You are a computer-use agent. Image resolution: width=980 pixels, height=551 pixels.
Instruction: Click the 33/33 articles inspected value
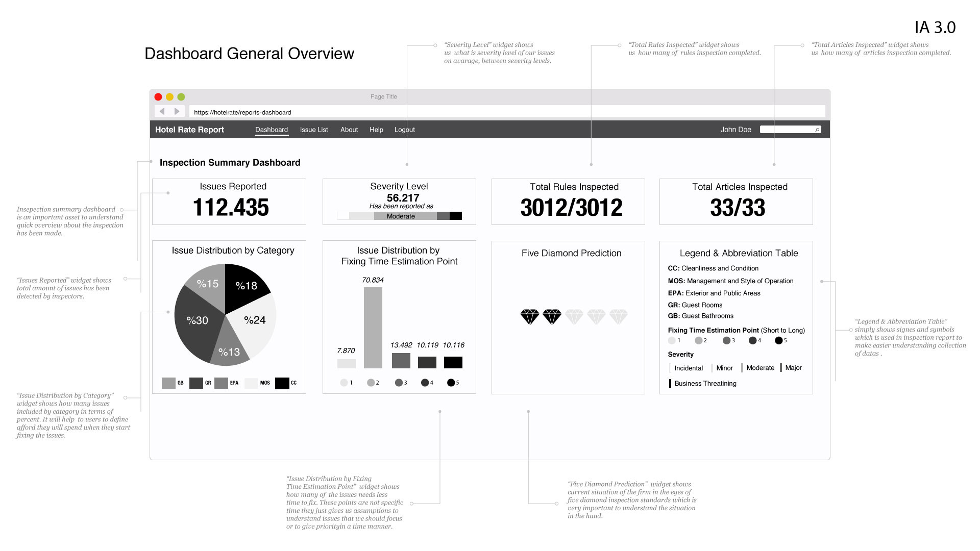pyautogui.click(x=738, y=208)
